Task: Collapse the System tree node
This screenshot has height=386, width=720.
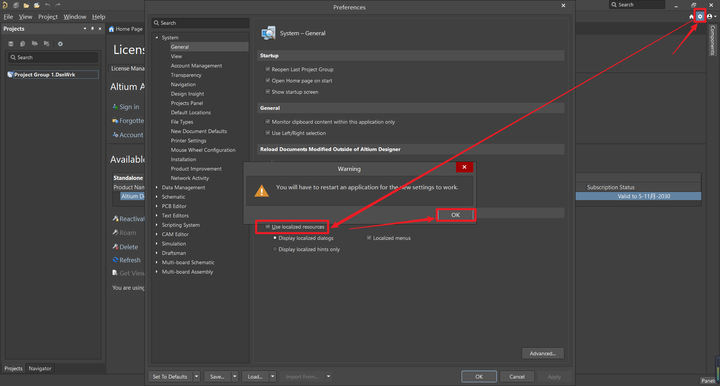Action: coord(157,38)
